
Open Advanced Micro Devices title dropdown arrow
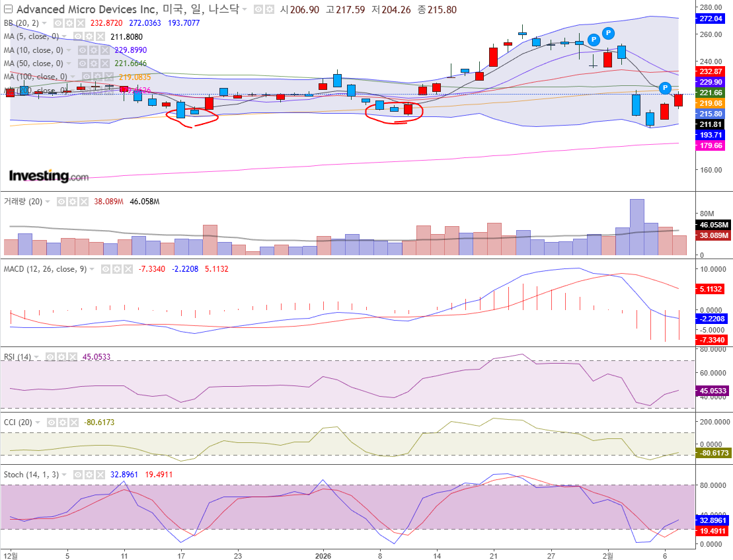(245, 9)
